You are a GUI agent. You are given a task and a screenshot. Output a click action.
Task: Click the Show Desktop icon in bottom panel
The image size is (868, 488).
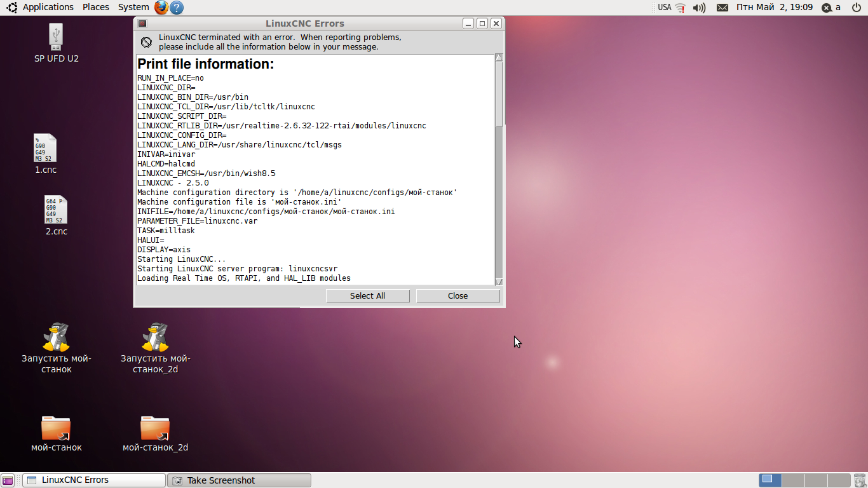(x=8, y=480)
